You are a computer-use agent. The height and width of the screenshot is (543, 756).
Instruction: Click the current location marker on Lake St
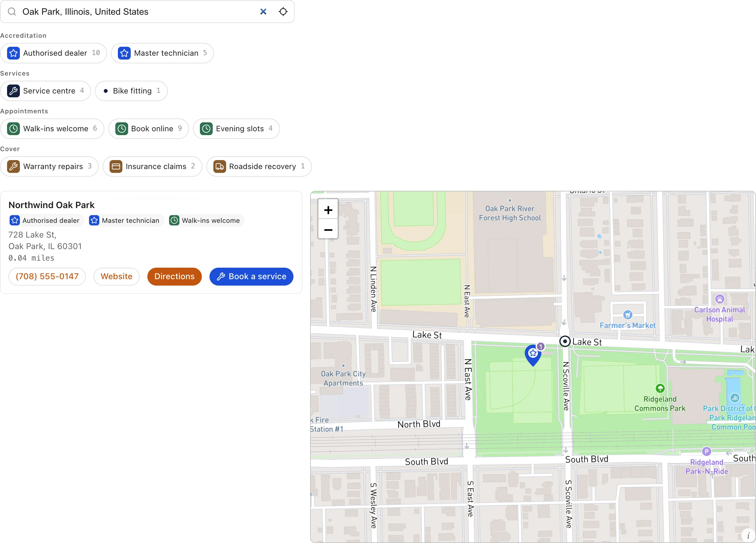[565, 342]
